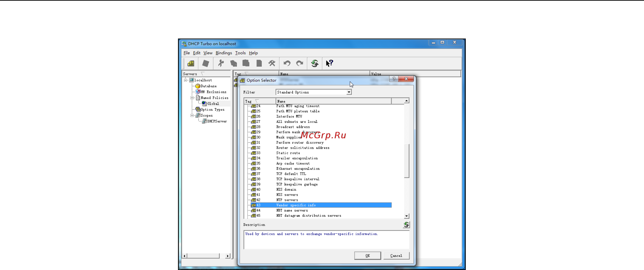
Task: Click the Global policy globe icon
Action: tap(204, 103)
